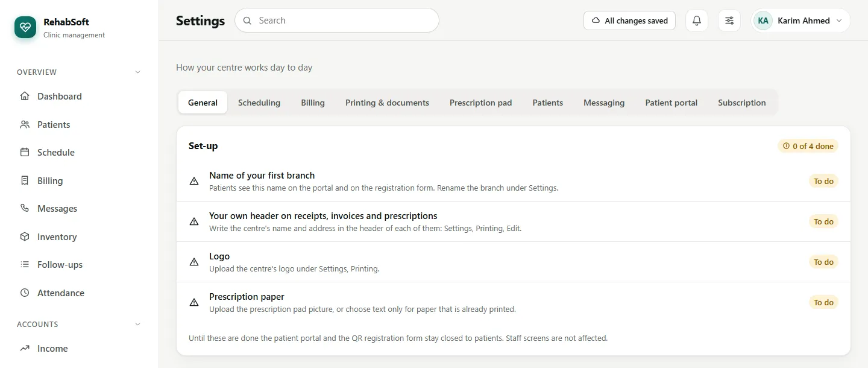Open Messages in the sidebar
This screenshot has width=868, height=368.
pos(80,208)
